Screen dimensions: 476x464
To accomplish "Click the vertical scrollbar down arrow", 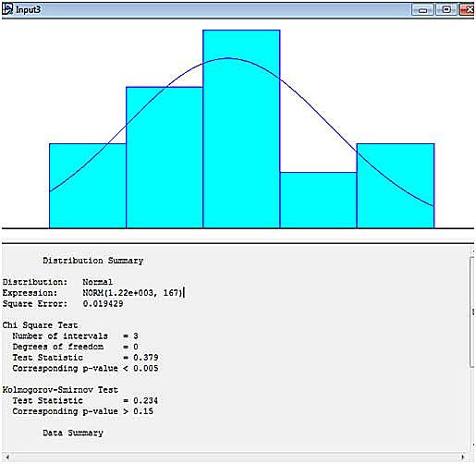I will 472,445.
